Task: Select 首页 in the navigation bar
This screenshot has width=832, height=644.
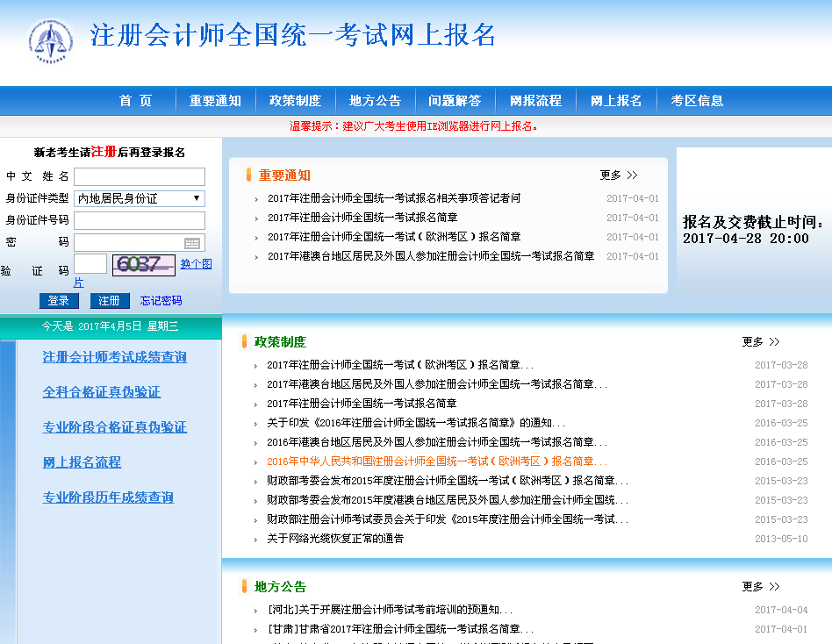Action: point(138,100)
